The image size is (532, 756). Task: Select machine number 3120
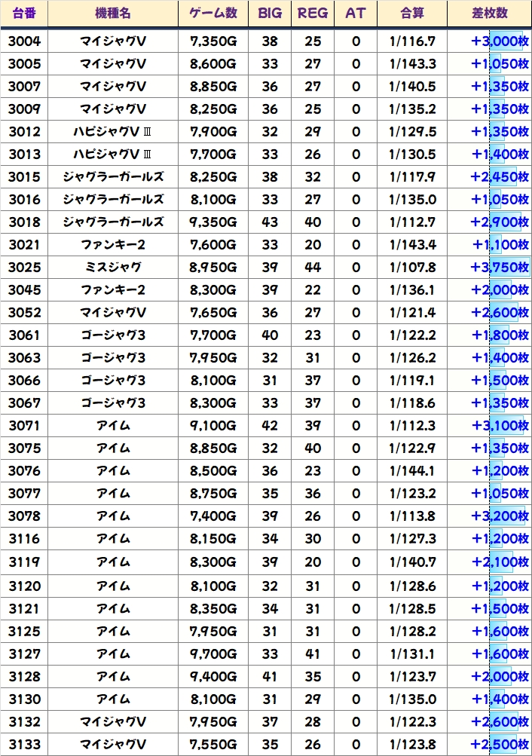24,586
